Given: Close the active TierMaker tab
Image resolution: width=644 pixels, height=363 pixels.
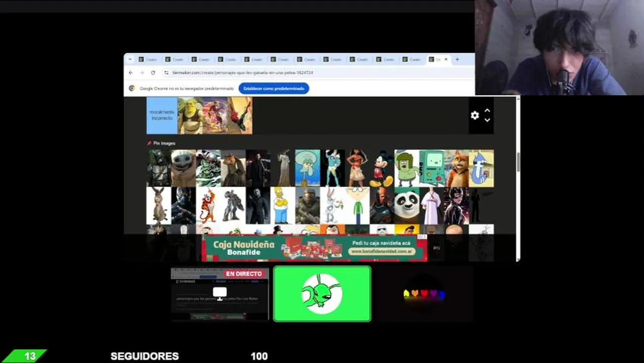Looking at the screenshot, I should coord(446,59).
